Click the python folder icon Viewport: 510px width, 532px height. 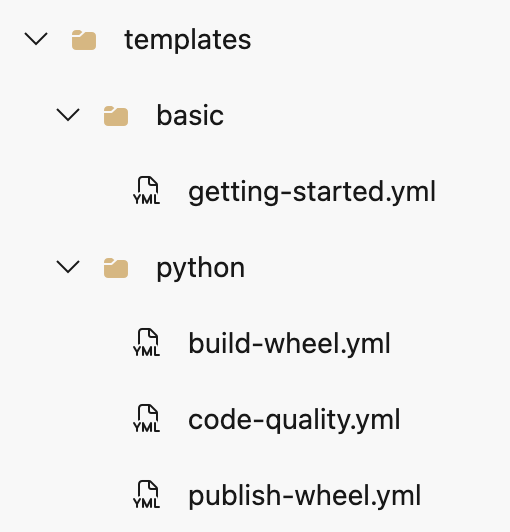[116, 268]
